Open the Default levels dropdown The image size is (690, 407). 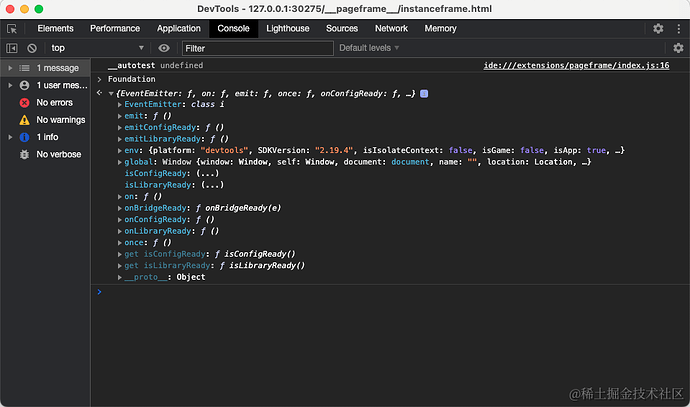pos(369,48)
